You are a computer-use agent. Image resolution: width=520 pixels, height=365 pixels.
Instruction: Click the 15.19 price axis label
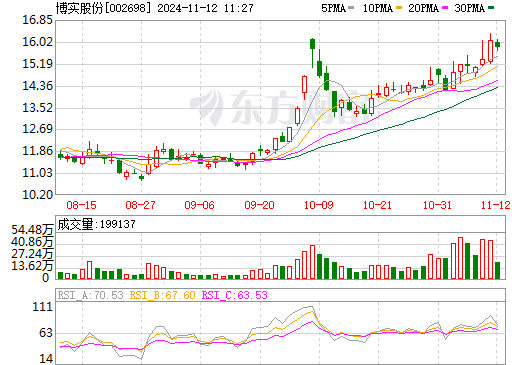click(37, 64)
